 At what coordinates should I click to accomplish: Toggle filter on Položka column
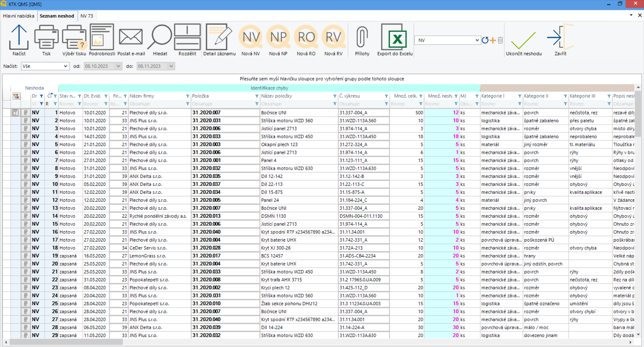point(257,96)
